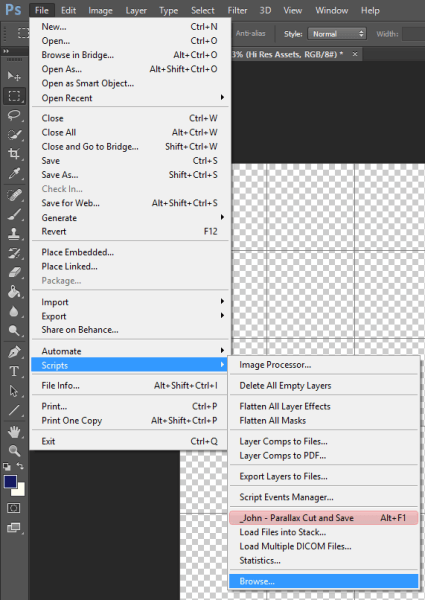
Task: Expand the Import submenu
Action: [x=130, y=302]
